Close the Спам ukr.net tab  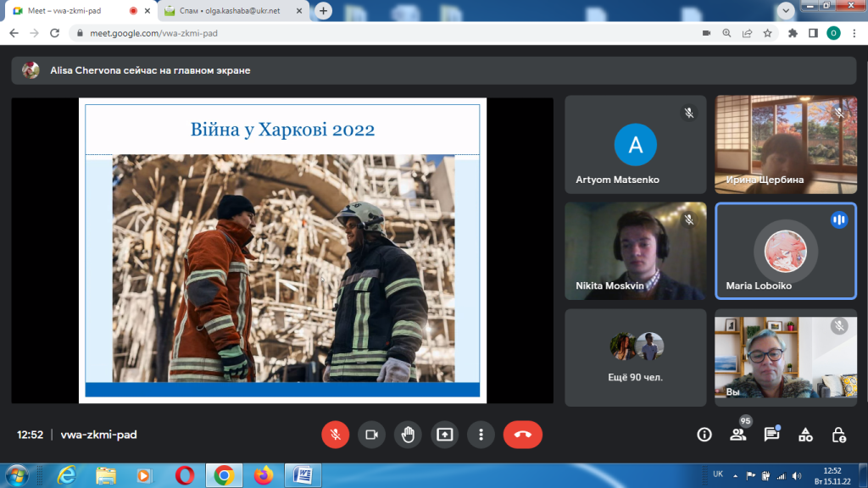[x=299, y=10]
